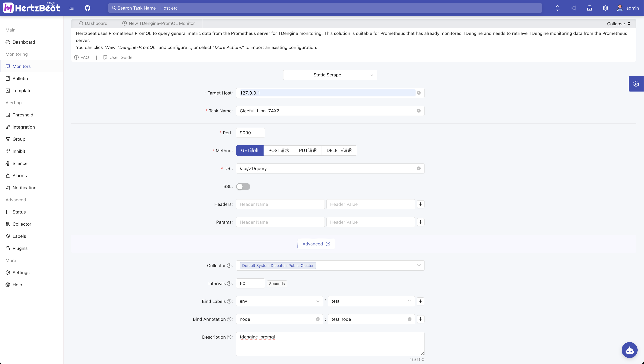Click into the URI input field

325,169
